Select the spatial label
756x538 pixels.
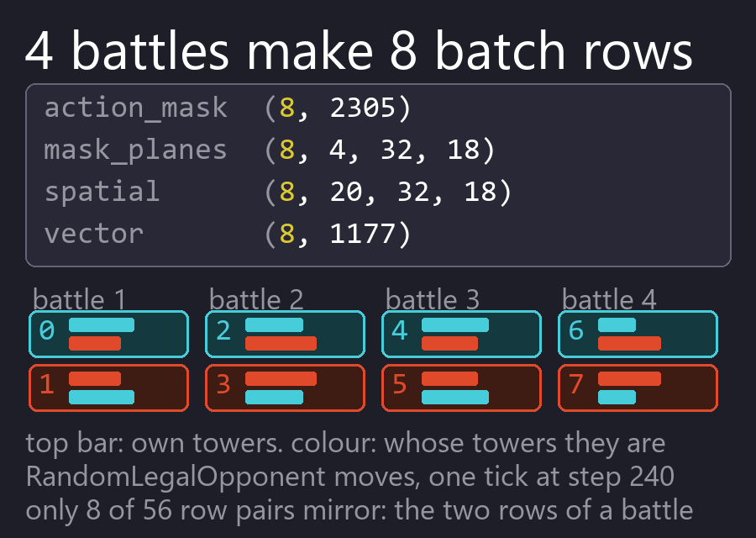point(102,192)
